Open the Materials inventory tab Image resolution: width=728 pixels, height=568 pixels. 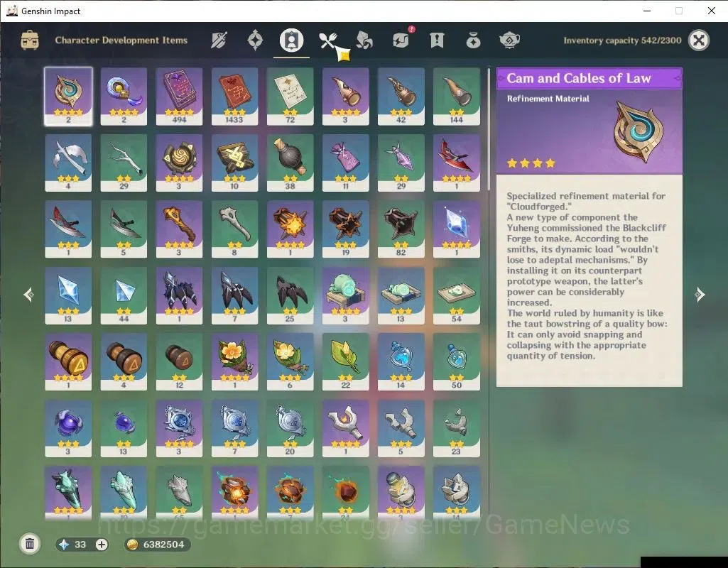(364, 40)
